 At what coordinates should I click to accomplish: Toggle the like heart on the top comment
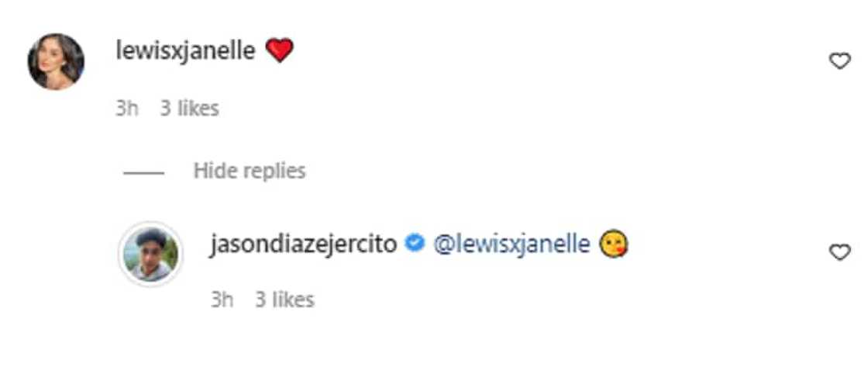840,61
